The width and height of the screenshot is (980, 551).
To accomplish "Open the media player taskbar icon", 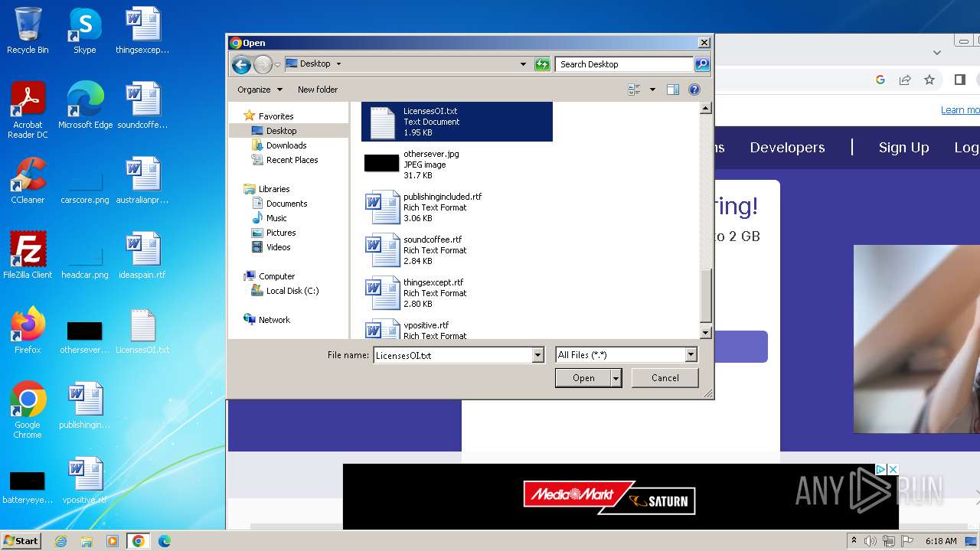I will (x=113, y=541).
